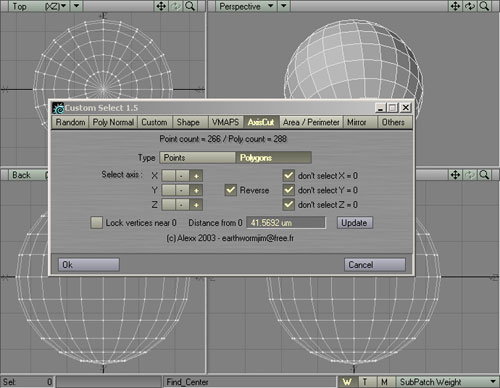Open the Perspective viewport render style dropdown arrow
Viewport: 500px width, 388px height.
click(284, 6)
